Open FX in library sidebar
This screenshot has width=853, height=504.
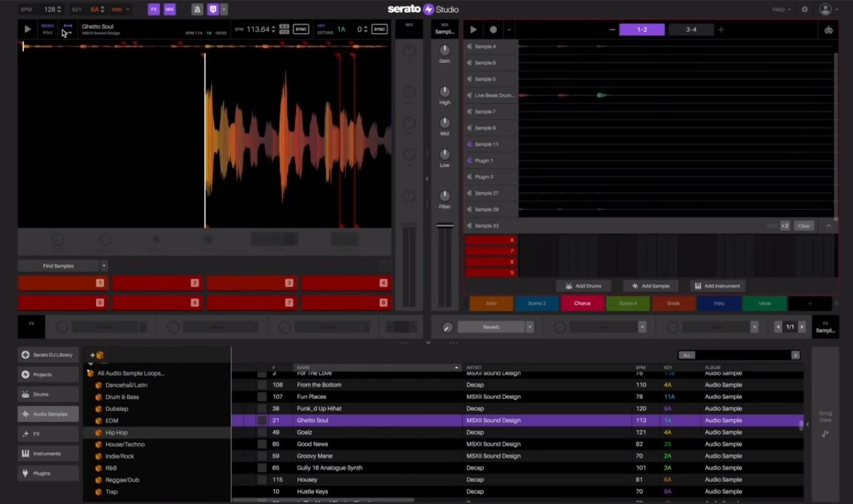tap(49, 434)
